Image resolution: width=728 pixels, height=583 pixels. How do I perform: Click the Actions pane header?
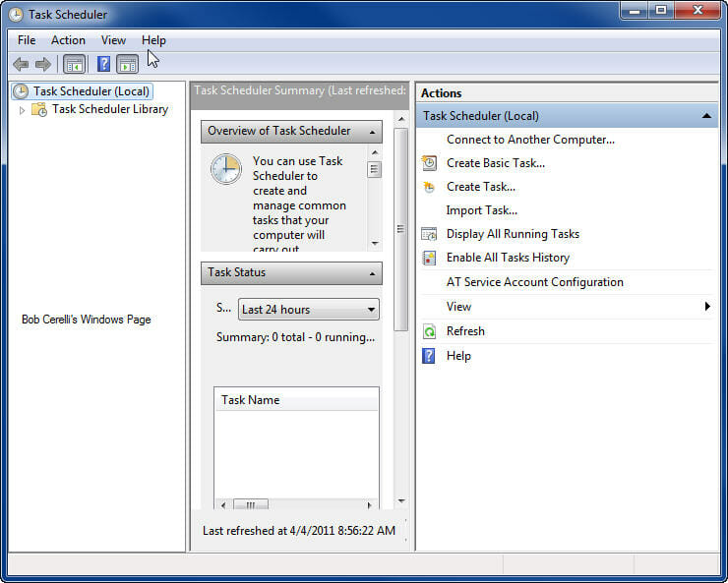pos(568,93)
